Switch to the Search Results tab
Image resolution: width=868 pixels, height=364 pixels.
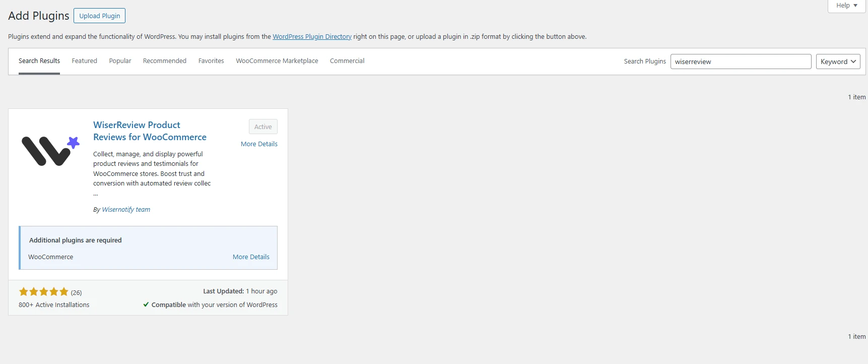coord(39,61)
